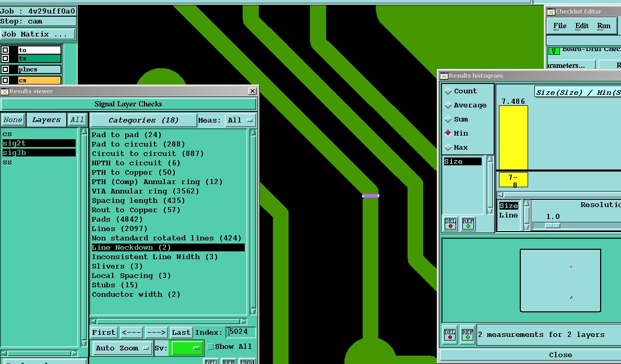The image size is (621, 364).
Task: Click layers list scroll-up arrow
Action: click(x=84, y=132)
